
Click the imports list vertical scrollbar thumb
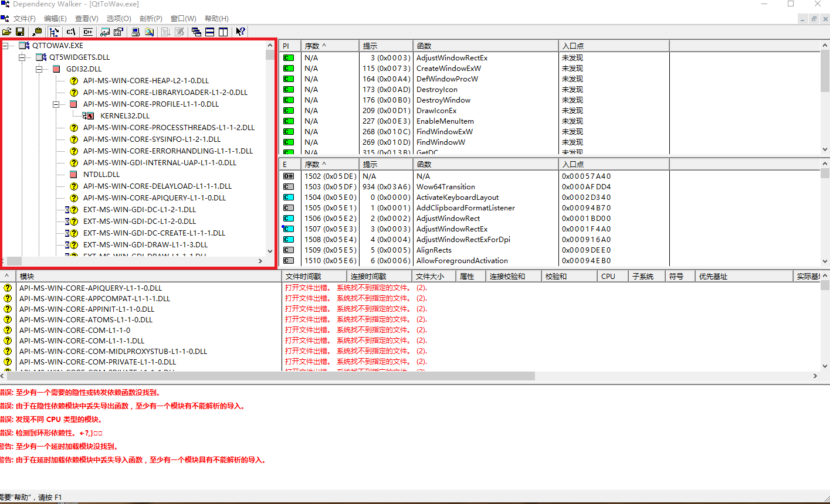pos(825,71)
